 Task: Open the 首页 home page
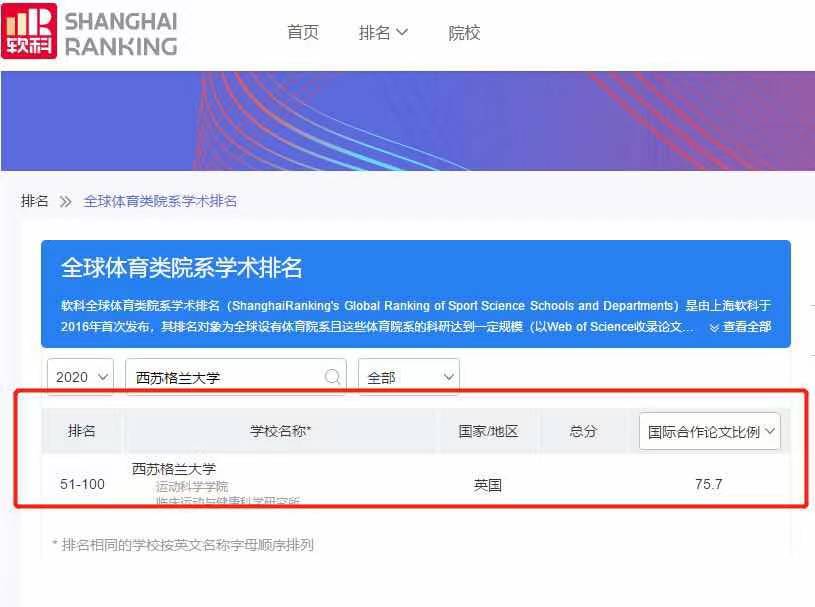point(303,33)
